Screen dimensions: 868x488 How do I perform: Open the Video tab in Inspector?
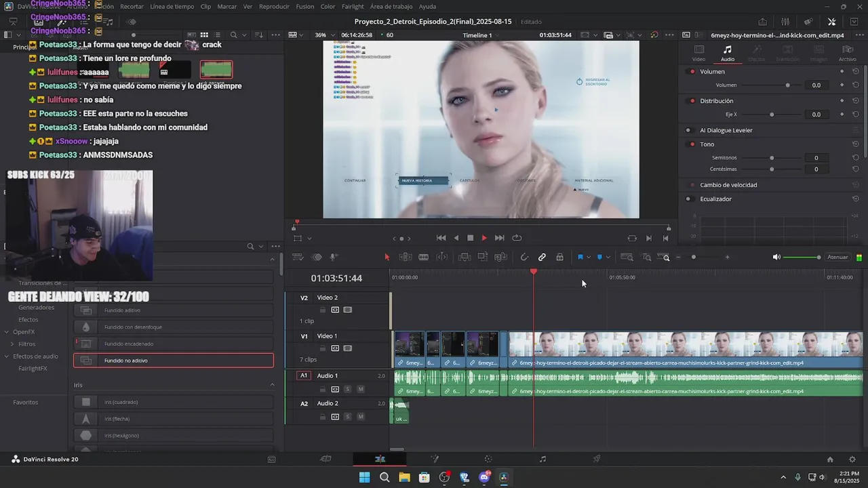click(698, 54)
